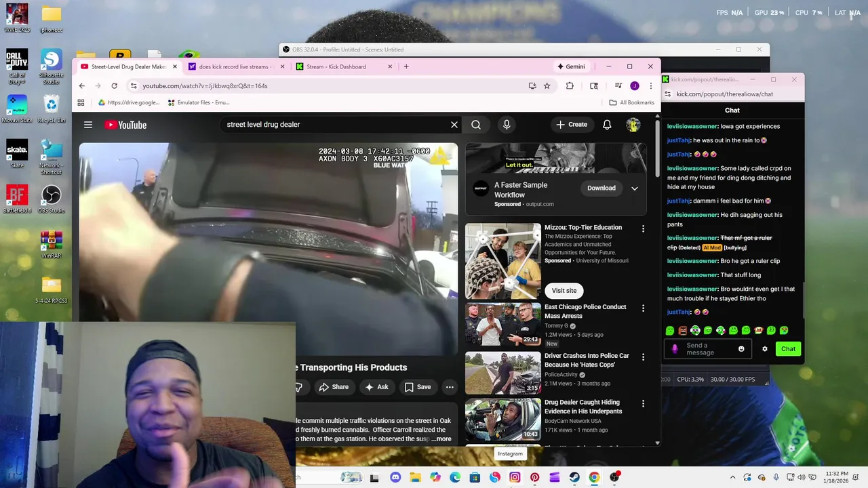Open the All Bookmarks folder
868x488 pixels.
point(631,102)
